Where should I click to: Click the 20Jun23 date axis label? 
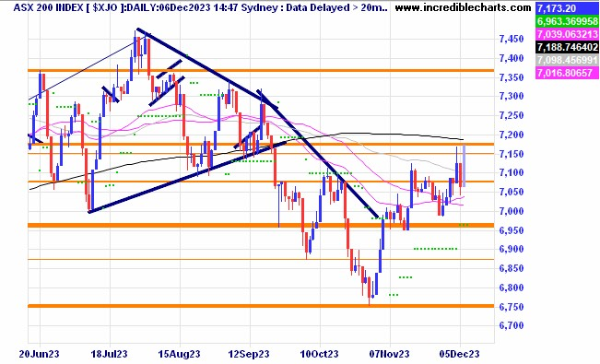39,354
